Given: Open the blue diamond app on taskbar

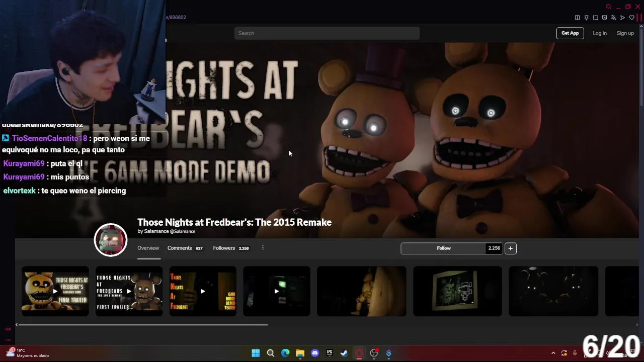Looking at the screenshot, I should click(x=388, y=353).
